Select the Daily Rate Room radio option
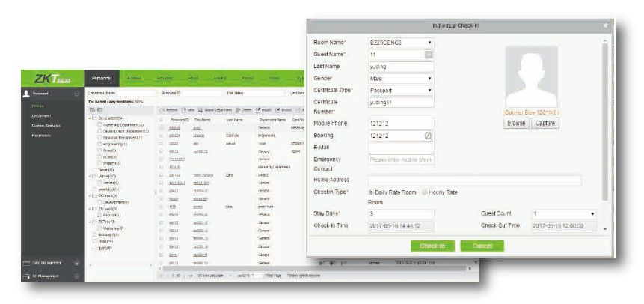The image size is (644, 304). click(x=372, y=192)
